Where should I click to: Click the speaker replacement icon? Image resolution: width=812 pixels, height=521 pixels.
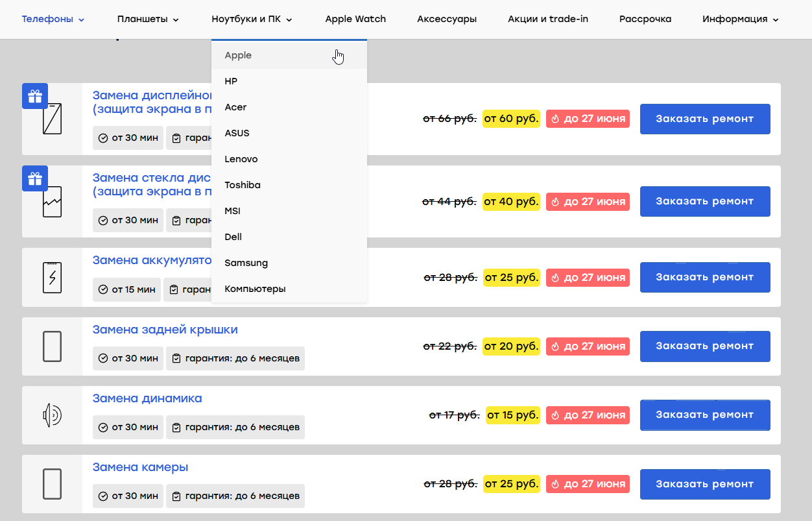point(52,415)
